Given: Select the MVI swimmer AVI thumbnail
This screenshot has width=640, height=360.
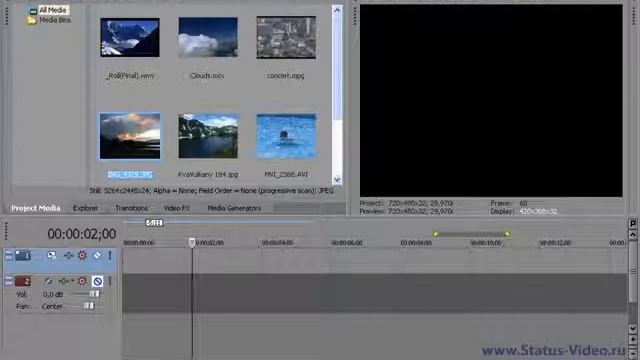Looking at the screenshot, I should pos(286,136).
